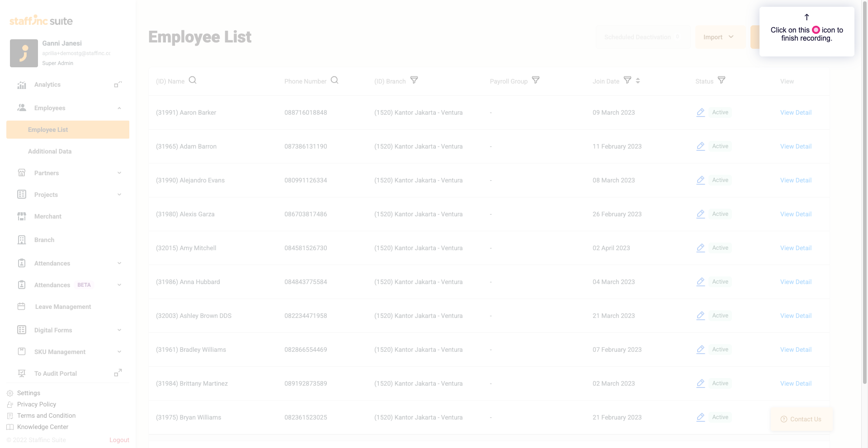This screenshot has height=448, width=868.
Task: Edit status of Amy Mitchell
Action: (x=701, y=248)
